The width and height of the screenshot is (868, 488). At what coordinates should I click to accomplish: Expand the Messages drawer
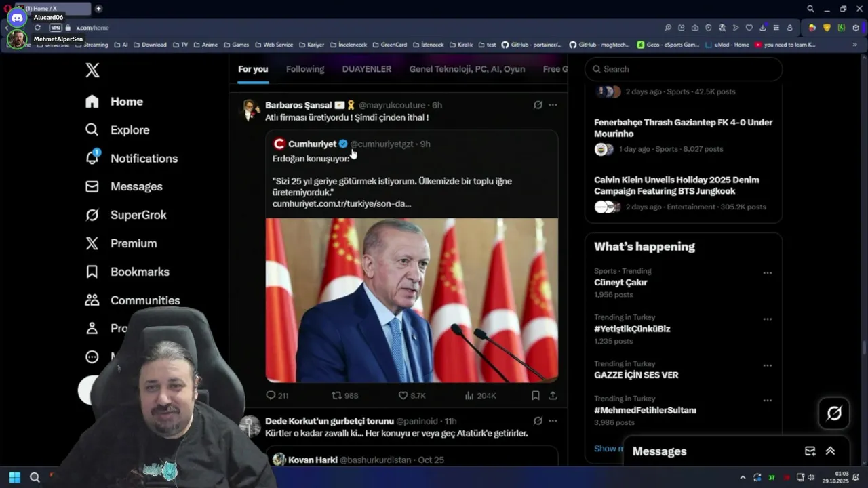click(830, 451)
